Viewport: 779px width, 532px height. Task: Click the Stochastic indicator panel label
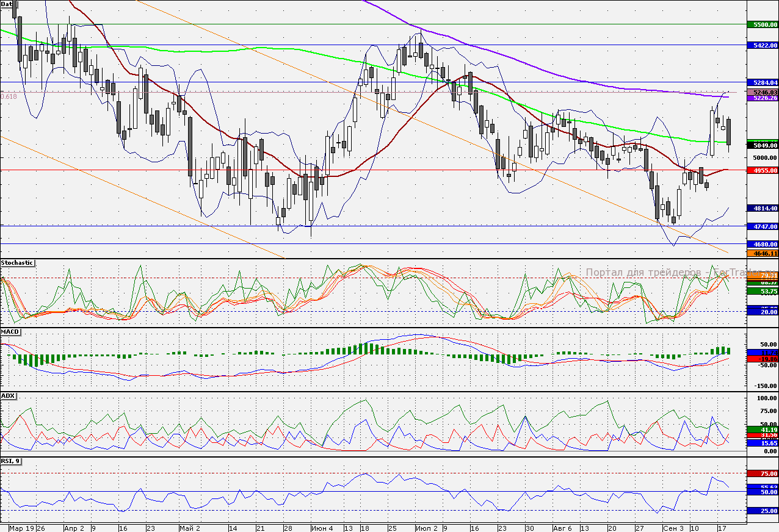tap(18, 263)
